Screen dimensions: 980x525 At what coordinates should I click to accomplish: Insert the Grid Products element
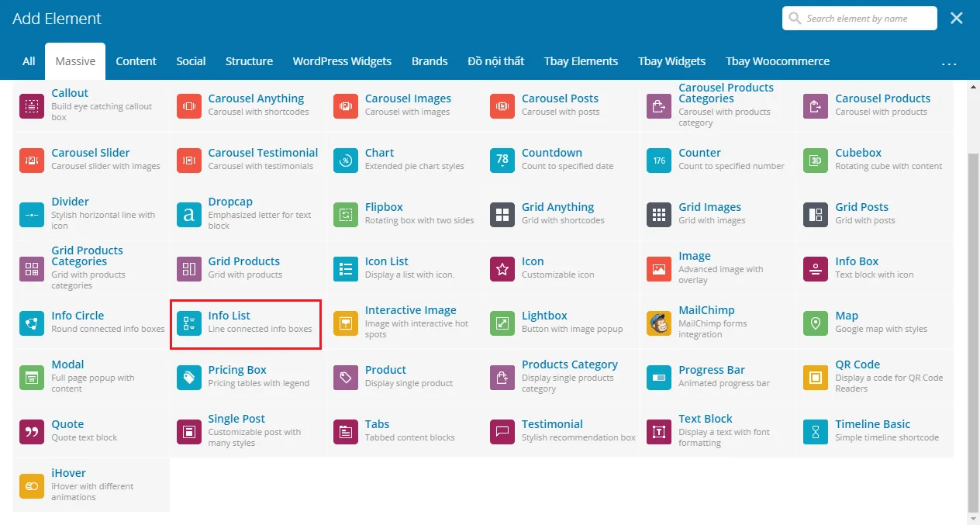tap(248, 269)
